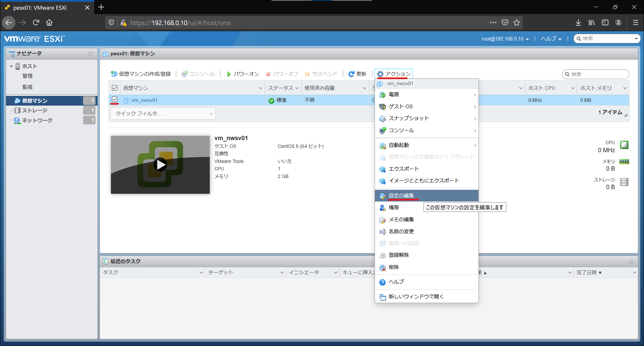Viewport: 644px width, 346px height.
Task: Click the global 検索 field in header
Action: click(x=607, y=39)
